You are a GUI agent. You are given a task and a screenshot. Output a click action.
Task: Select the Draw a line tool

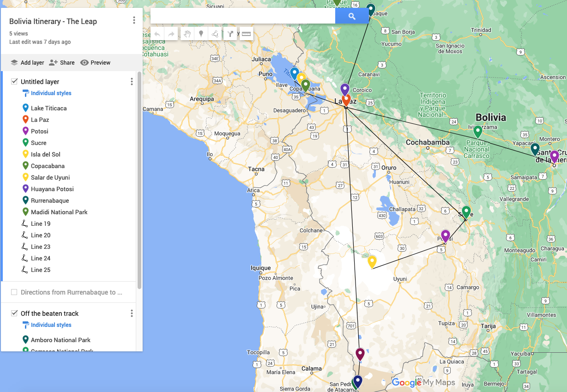click(x=215, y=34)
